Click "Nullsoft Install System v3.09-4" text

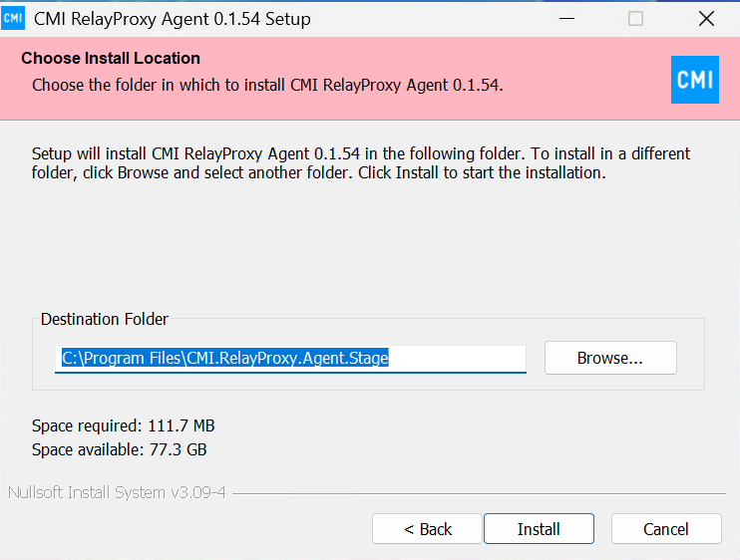117,492
